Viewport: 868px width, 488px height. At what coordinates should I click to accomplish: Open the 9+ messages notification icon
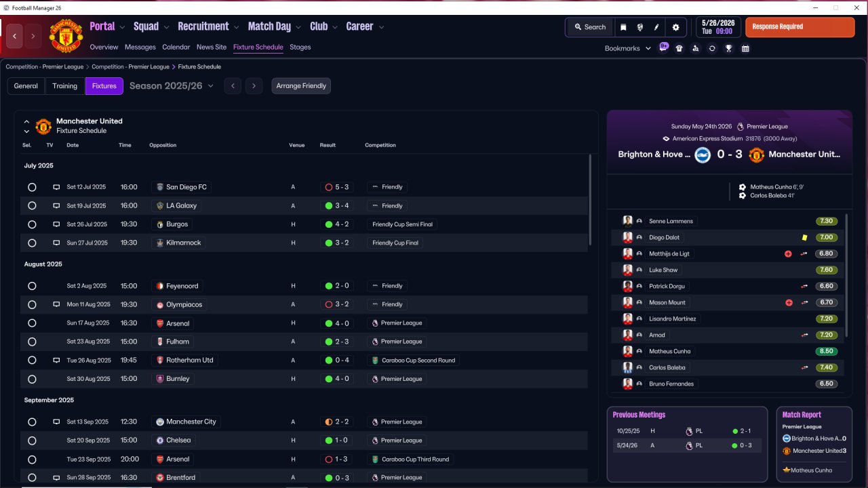pyautogui.click(x=664, y=47)
